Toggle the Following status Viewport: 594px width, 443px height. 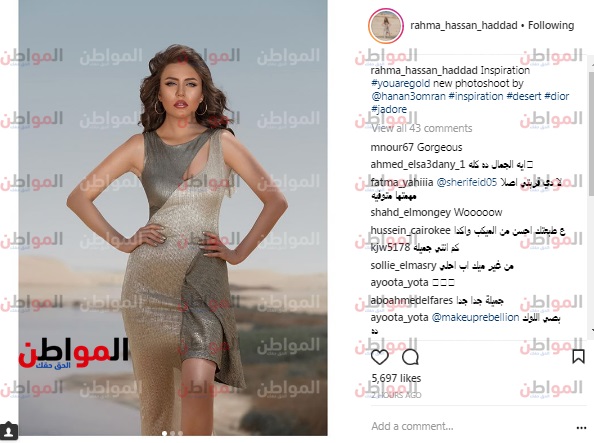(551, 25)
